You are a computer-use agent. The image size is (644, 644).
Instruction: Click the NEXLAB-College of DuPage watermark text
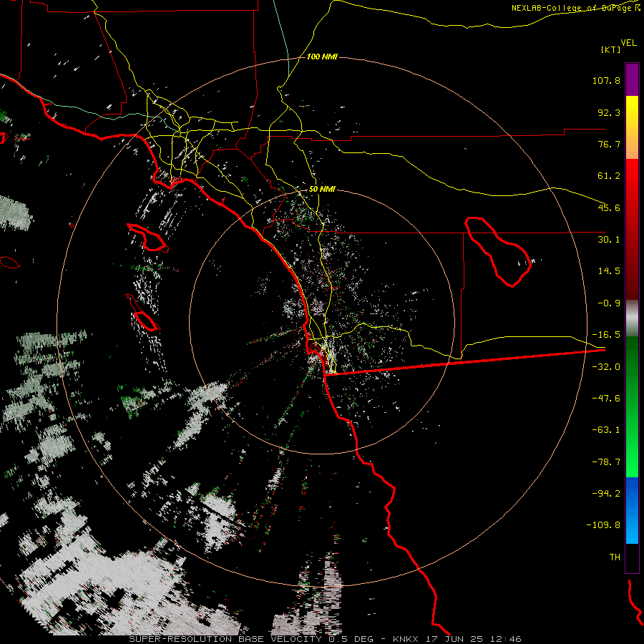click(x=571, y=8)
